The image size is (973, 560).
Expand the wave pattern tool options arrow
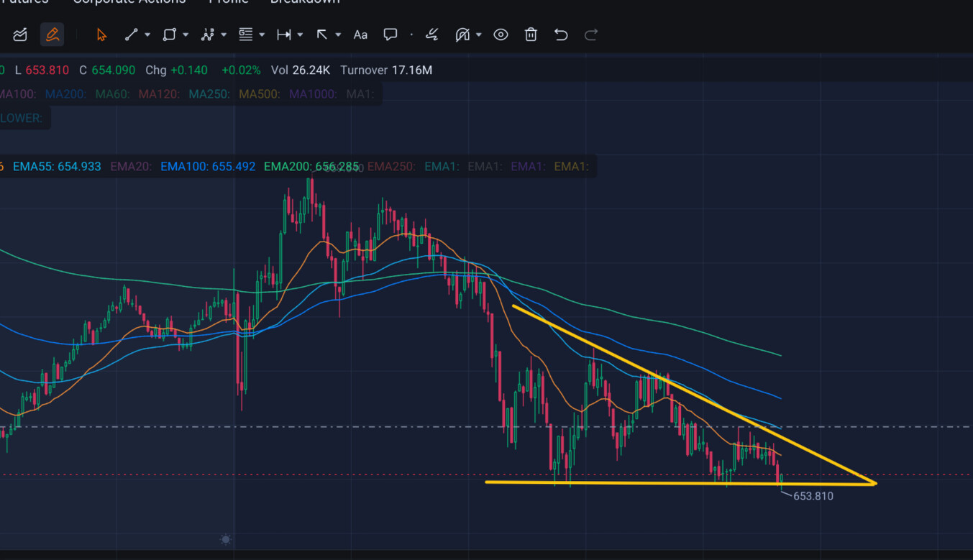coord(224,35)
